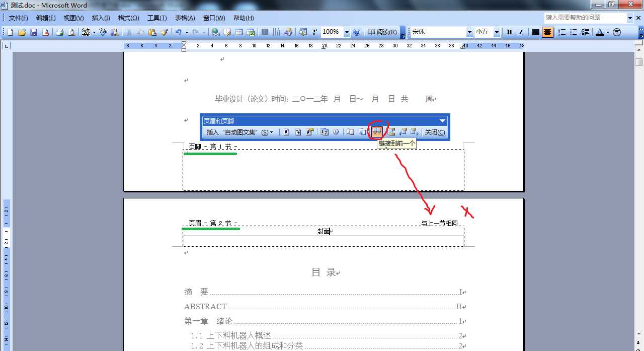Insert time clock icon
This screenshot has height=351, width=644.
tap(336, 132)
